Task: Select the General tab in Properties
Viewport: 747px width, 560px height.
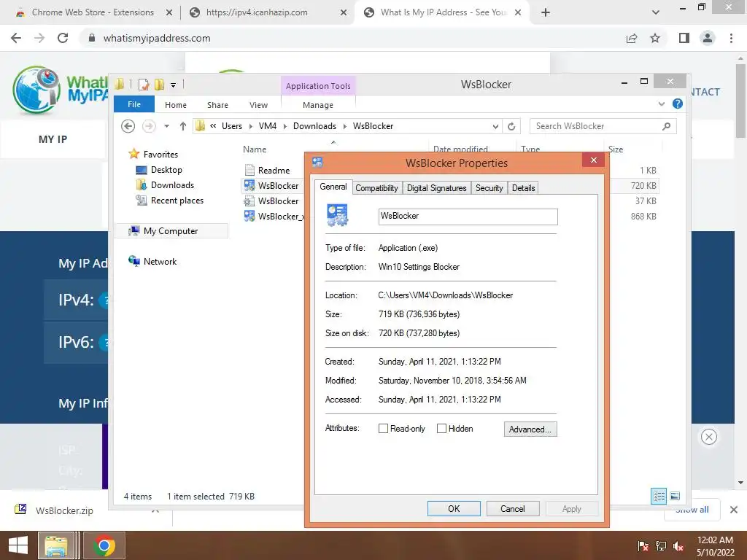Action: 333,187
